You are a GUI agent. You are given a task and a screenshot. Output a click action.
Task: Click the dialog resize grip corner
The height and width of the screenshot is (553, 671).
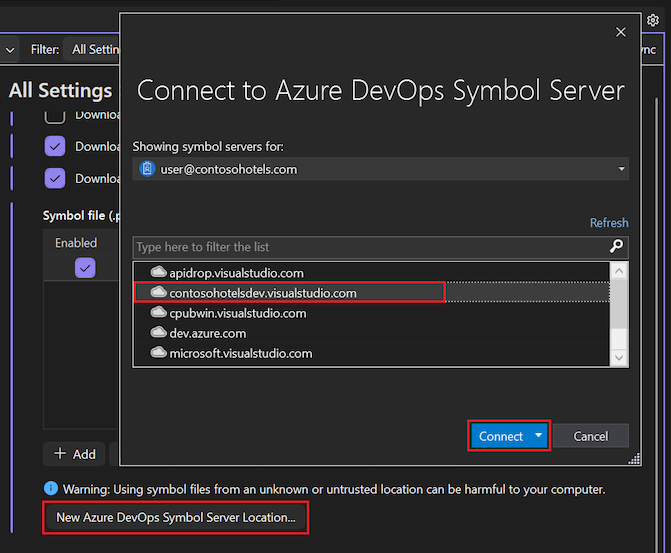pos(634,458)
